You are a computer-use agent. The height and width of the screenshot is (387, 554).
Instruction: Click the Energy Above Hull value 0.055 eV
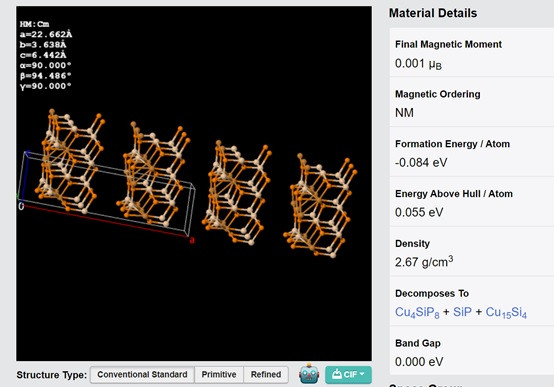pyautogui.click(x=419, y=212)
